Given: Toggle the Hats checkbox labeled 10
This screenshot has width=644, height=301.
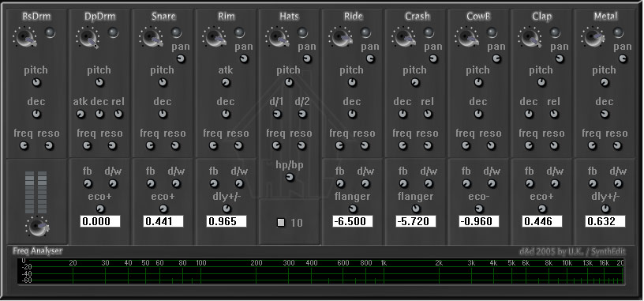Looking at the screenshot, I should pos(281,223).
